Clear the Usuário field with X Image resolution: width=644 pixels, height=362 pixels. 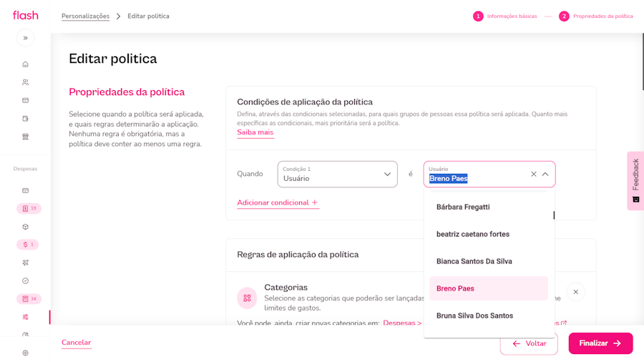click(534, 174)
